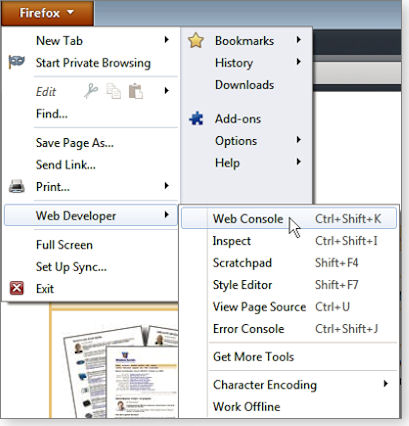Click the Ctrl+Shift+J shortcut text
The height and width of the screenshot is (426, 409).
pos(346,329)
